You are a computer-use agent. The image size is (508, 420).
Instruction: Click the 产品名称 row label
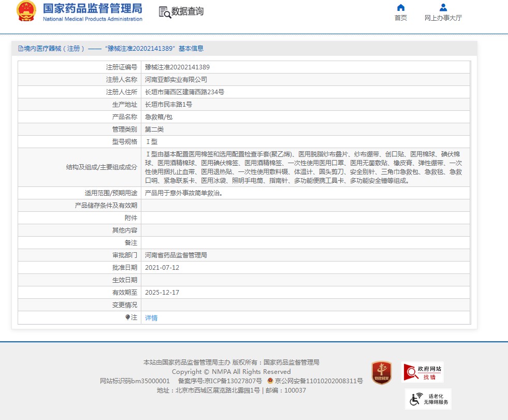pos(125,117)
